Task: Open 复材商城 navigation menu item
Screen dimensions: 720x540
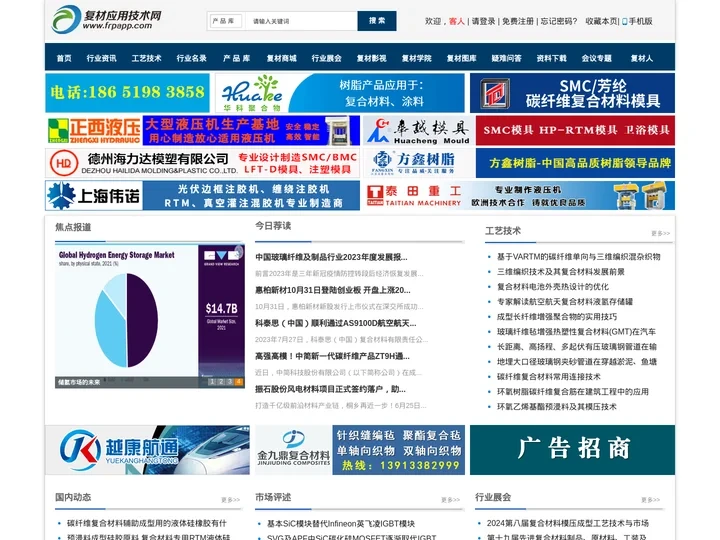Action: pyautogui.click(x=281, y=58)
